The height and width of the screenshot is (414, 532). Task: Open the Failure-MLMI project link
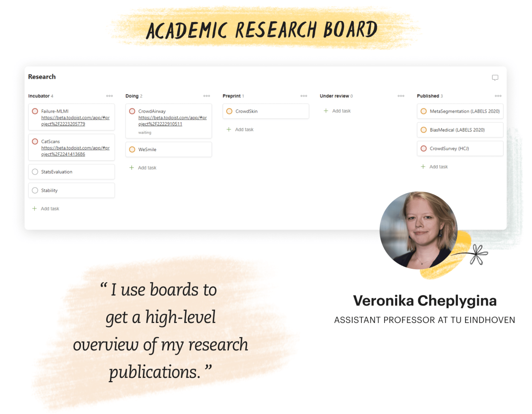tap(75, 121)
